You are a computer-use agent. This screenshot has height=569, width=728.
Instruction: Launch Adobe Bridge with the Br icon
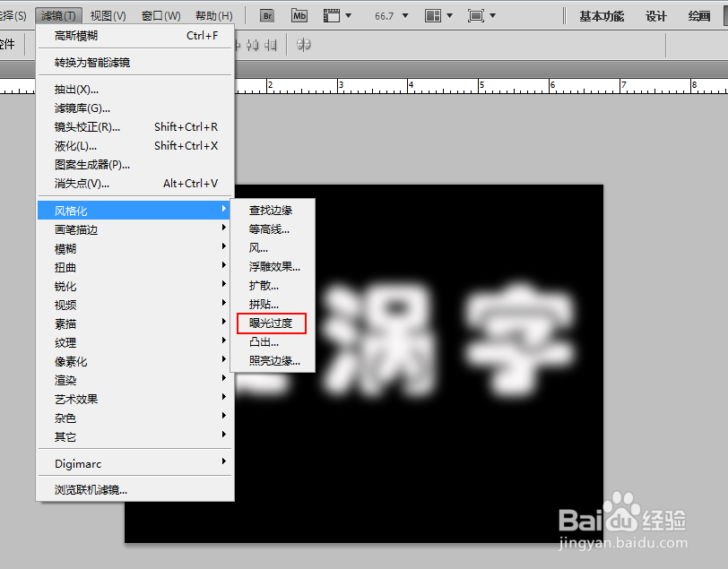tap(266, 14)
